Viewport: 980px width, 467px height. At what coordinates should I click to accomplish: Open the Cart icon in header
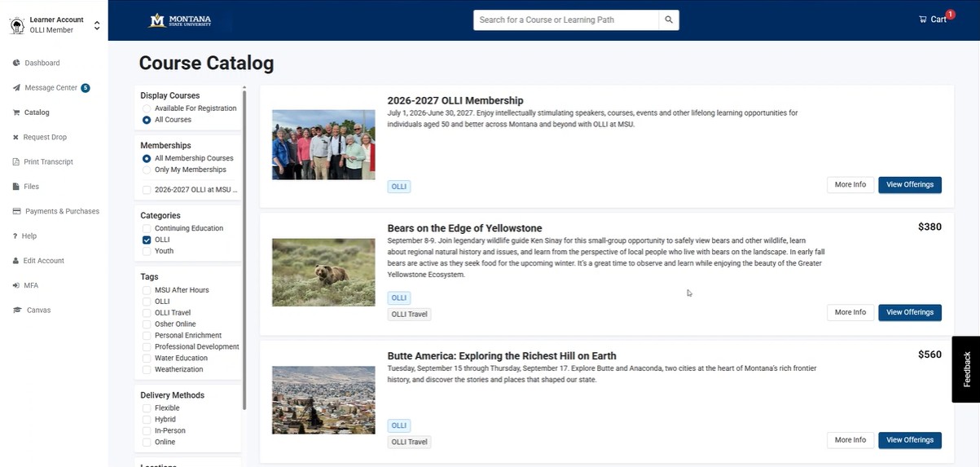point(923,20)
